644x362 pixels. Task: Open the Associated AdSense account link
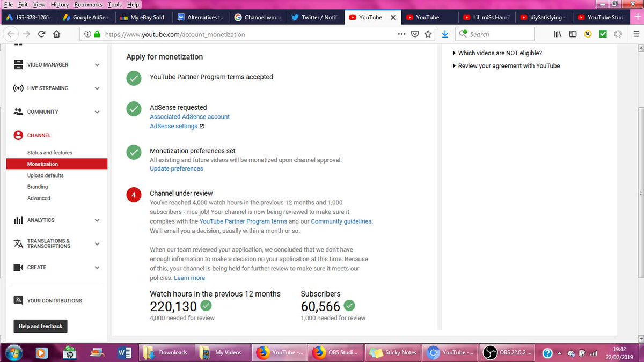coord(189,116)
